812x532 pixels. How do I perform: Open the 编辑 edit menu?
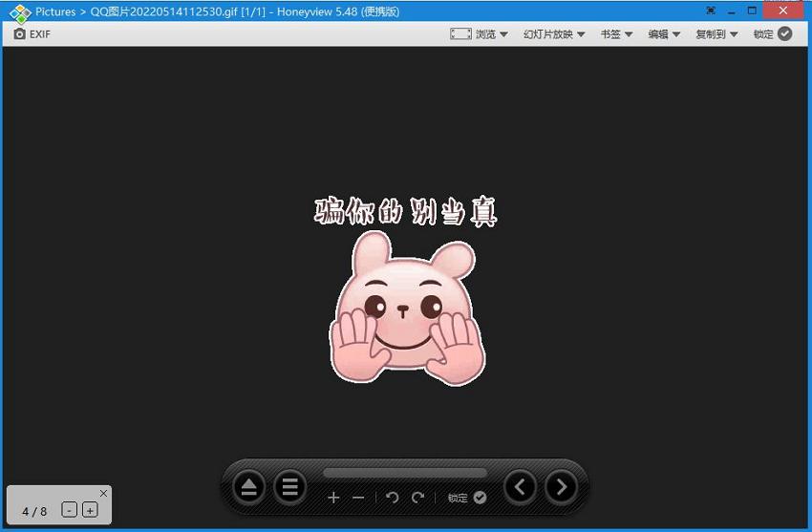coord(663,33)
